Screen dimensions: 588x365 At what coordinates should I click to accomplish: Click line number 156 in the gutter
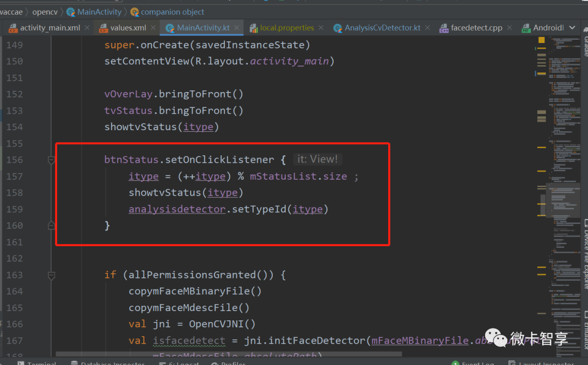coord(15,160)
